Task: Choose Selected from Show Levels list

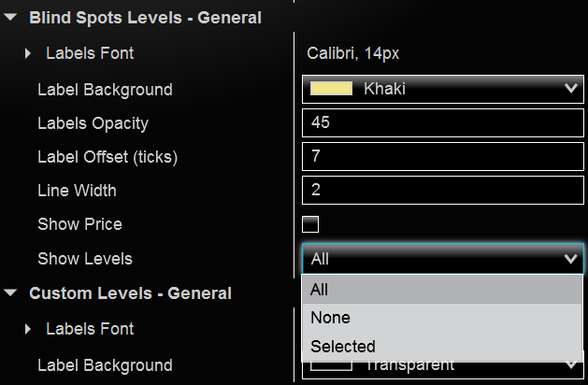Action: coord(443,346)
